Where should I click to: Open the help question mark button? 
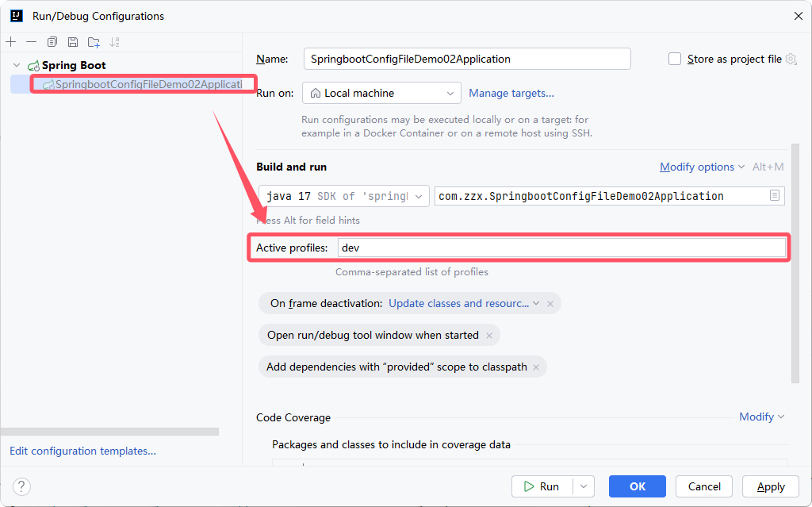click(21, 486)
